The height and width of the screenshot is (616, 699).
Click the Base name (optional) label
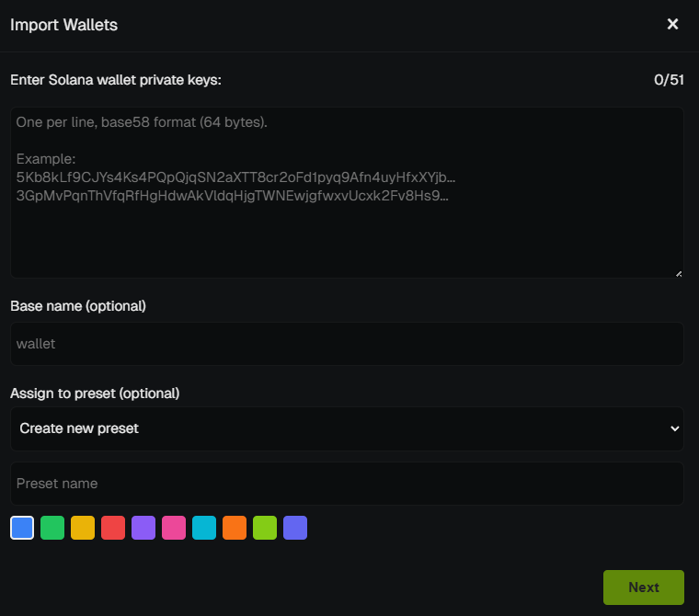pos(78,305)
